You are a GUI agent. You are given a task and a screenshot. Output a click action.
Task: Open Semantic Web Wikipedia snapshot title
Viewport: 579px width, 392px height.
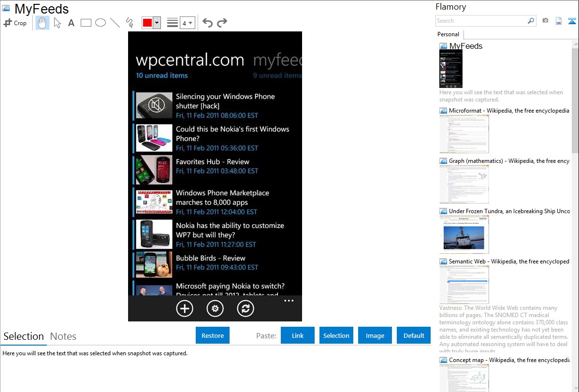(509, 261)
